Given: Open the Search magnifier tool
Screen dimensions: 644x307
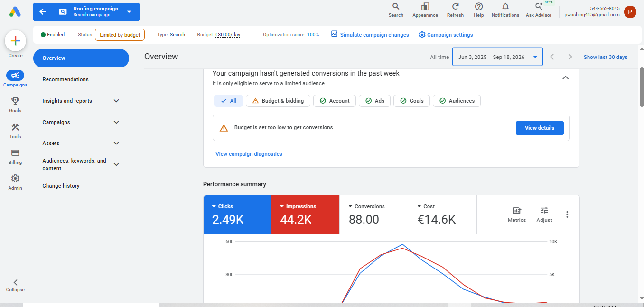Looking at the screenshot, I should pyautogui.click(x=396, y=10).
